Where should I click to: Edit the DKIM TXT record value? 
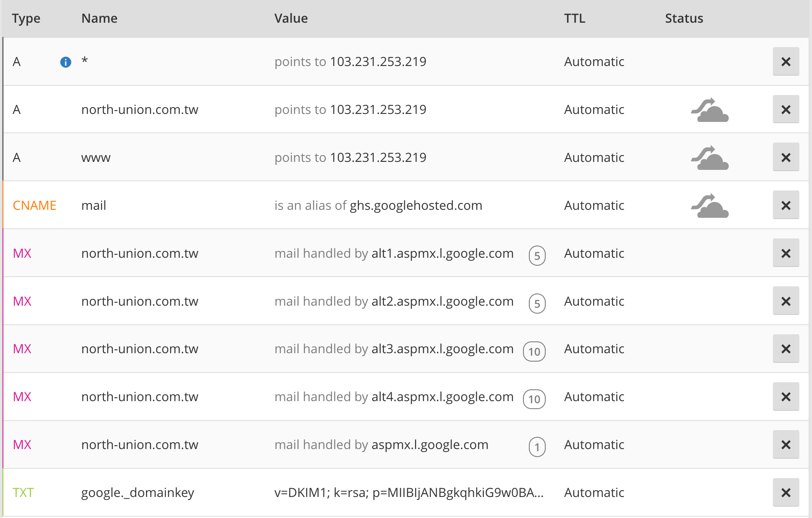[409, 493]
